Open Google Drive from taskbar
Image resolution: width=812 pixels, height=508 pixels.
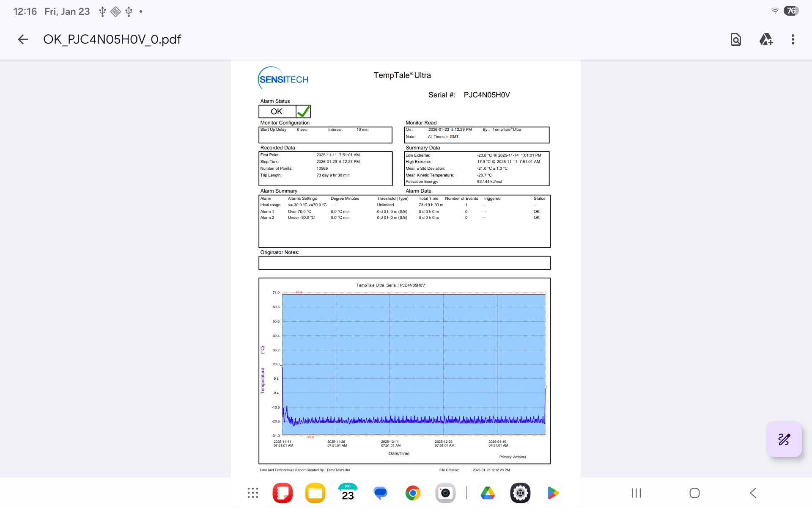click(x=488, y=493)
